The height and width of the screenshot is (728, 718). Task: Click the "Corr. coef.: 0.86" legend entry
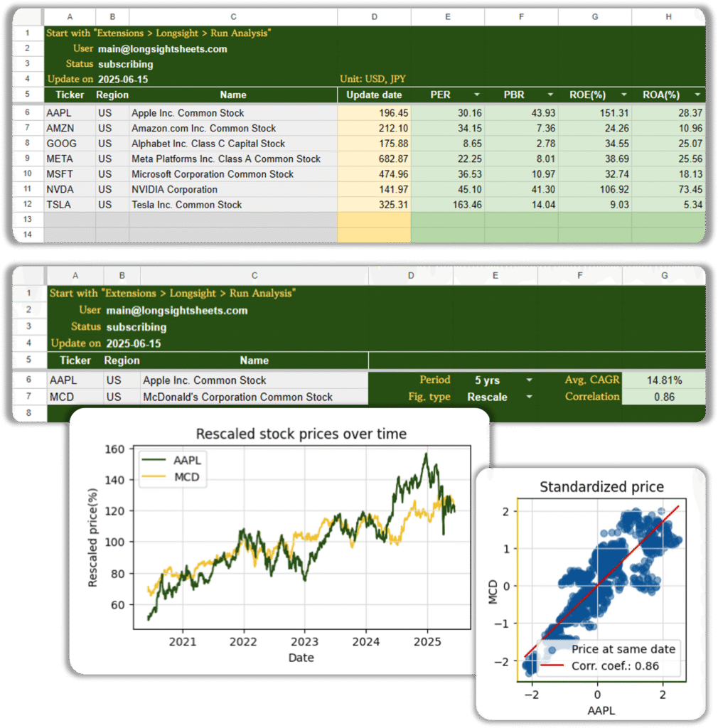click(600, 665)
